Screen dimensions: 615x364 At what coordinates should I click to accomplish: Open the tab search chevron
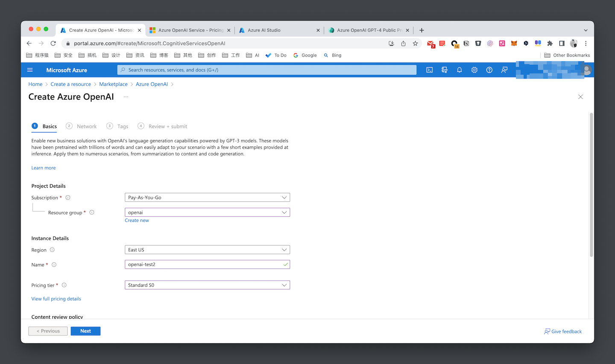click(586, 30)
